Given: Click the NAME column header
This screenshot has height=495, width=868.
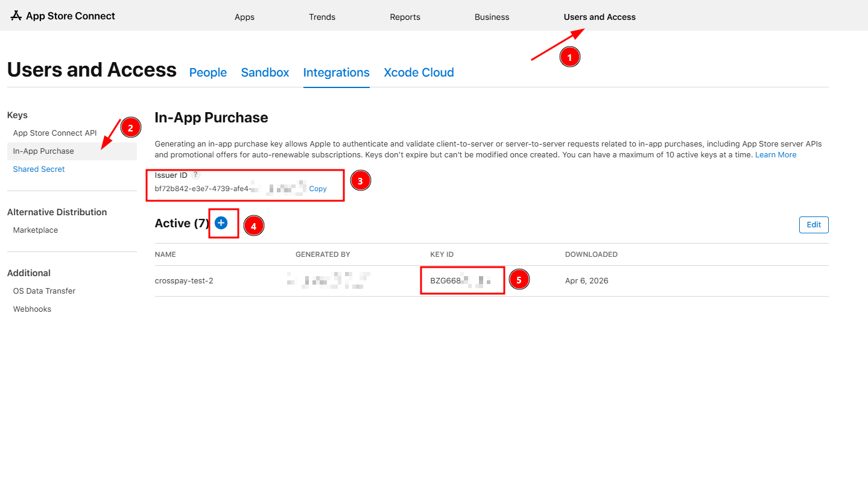Looking at the screenshot, I should (165, 254).
